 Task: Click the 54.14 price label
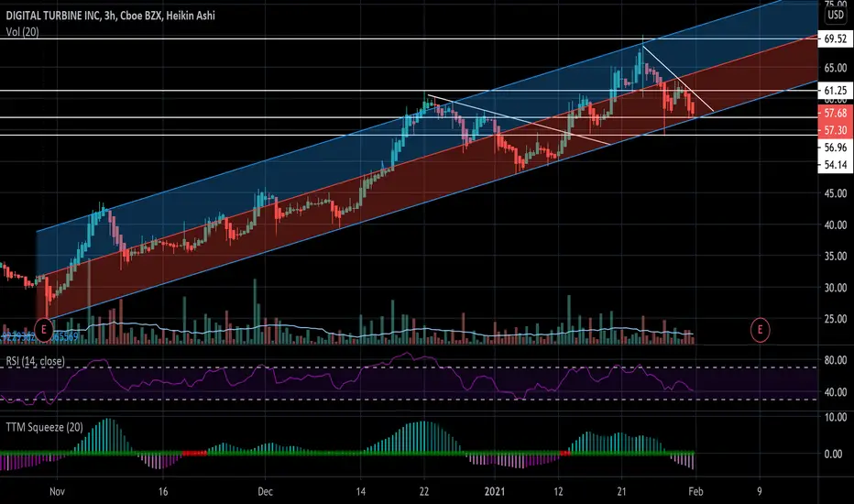click(836, 165)
